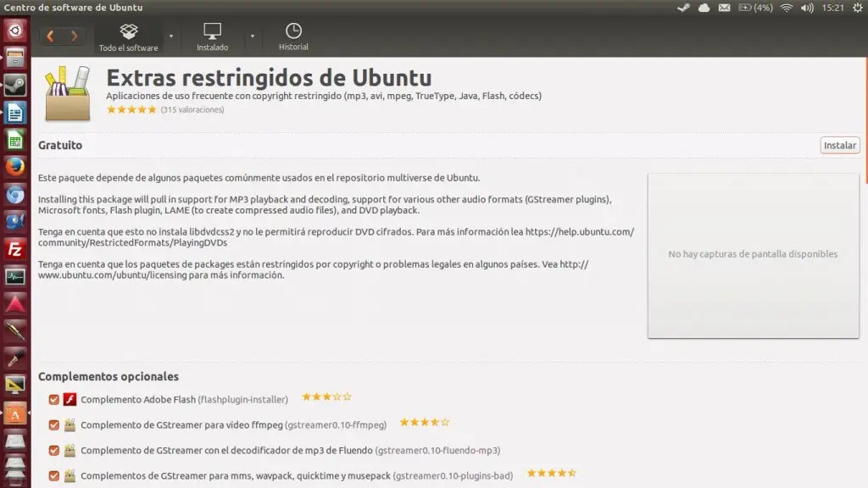Go forward with the right arrow
The image size is (868, 488).
coord(75,36)
